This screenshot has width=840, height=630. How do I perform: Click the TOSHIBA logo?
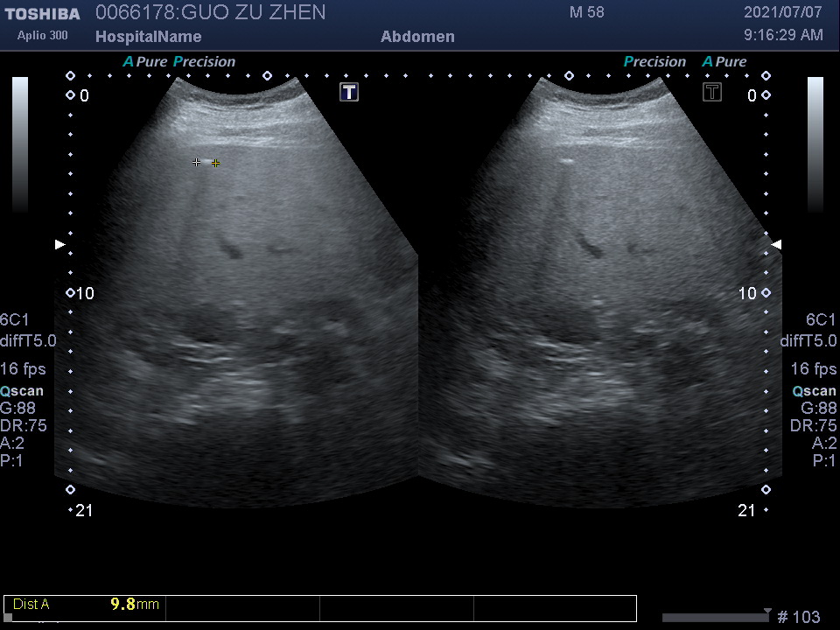[x=42, y=14]
